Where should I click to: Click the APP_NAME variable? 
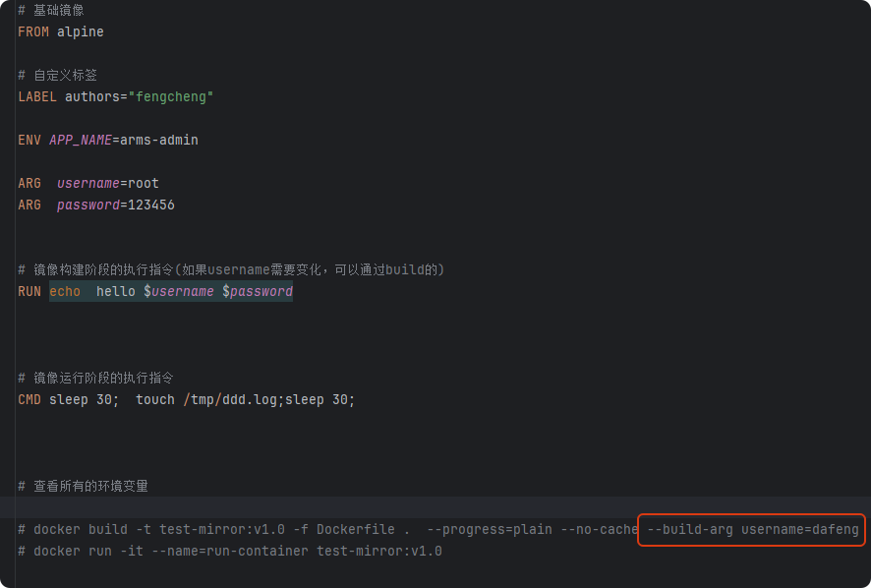pyautogui.click(x=81, y=140)
